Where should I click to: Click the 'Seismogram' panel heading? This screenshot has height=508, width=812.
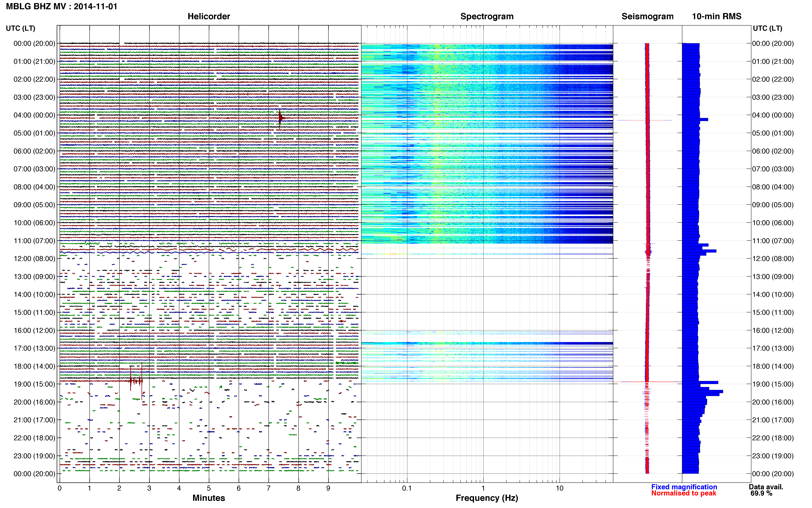click(x=648, y=16)
